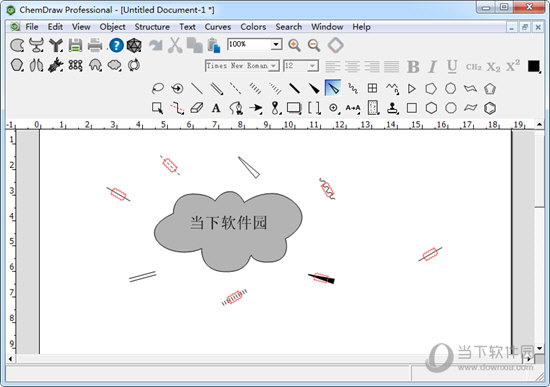Click the Zoom Out magnifier

(x=314, y=45)
